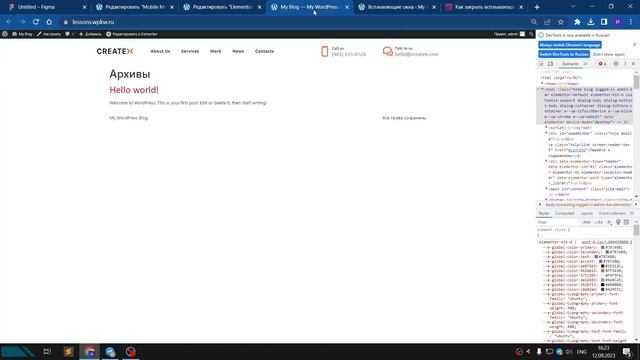The image size is (640, 360).
Task: Click Don't show again button
Action: coord(609,54)
